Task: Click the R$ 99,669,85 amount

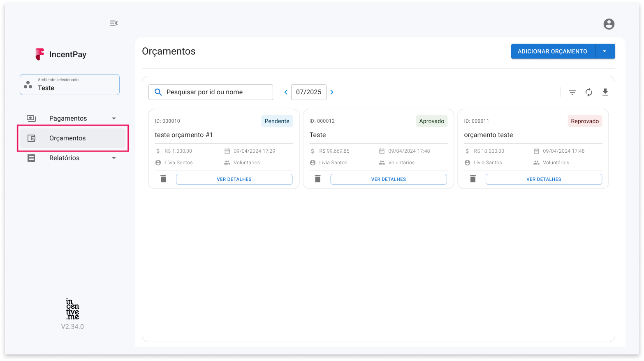Action: [x=334, y=151]
